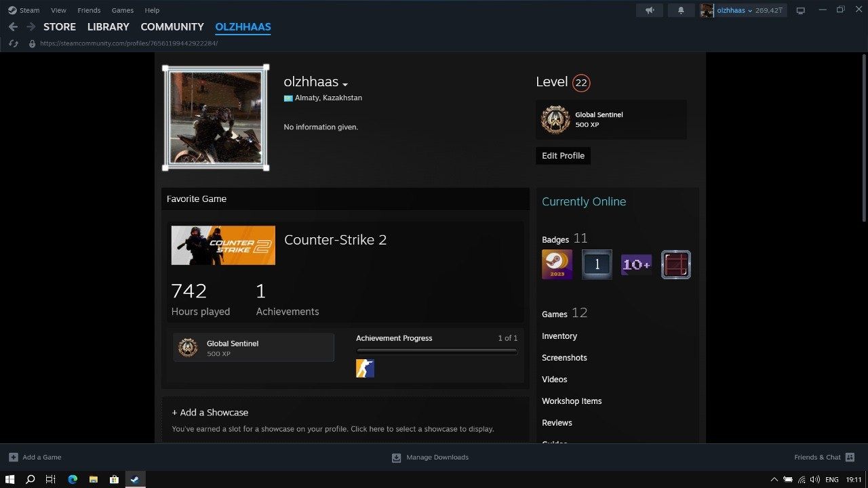Viewport: 868px width, 488px height.
Task: Open the announcements megaphone icon
Action: (x=650, y=10)
